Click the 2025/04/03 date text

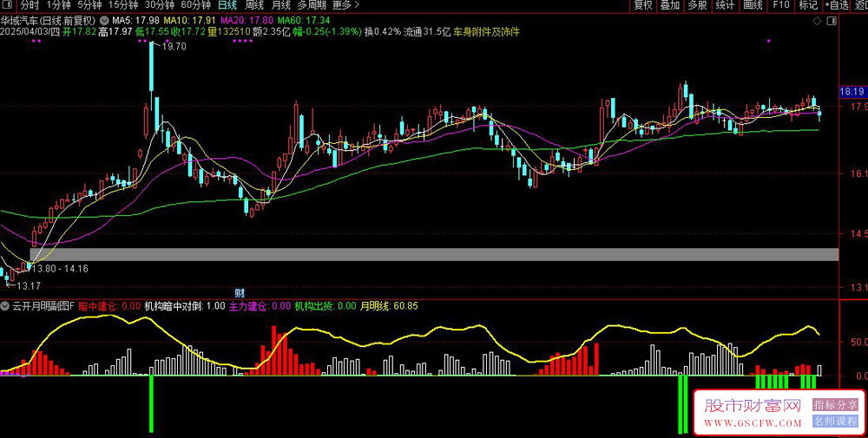coord(24,32)
